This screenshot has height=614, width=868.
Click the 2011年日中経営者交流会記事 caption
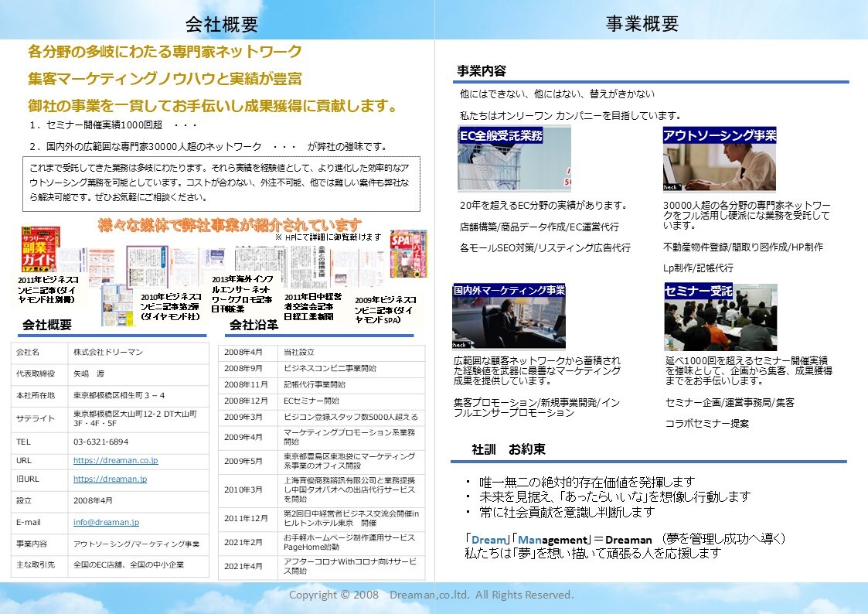pos(313,307)
